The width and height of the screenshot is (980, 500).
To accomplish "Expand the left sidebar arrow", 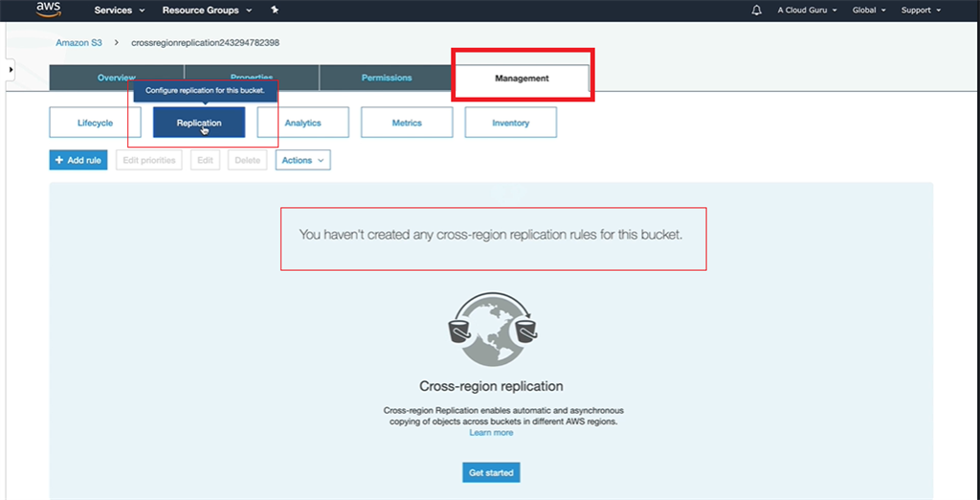I will pyautogui.click(x=11, y=70).
